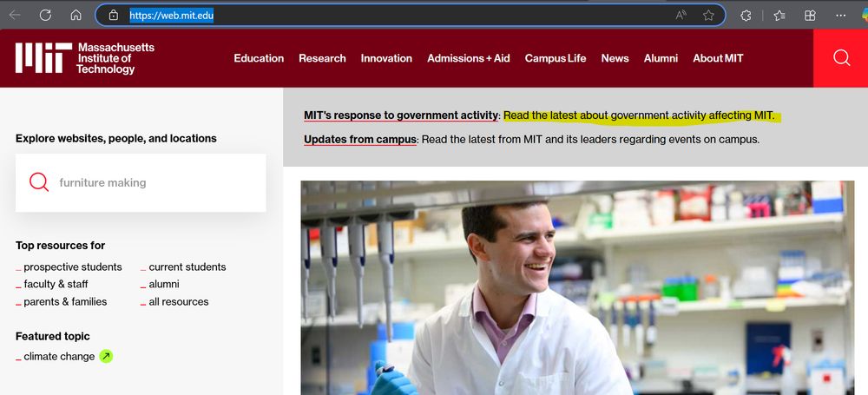View site information lock icon
Viewport: 868px width, 395px height.
pyautogui.click(x=114, y=16)
